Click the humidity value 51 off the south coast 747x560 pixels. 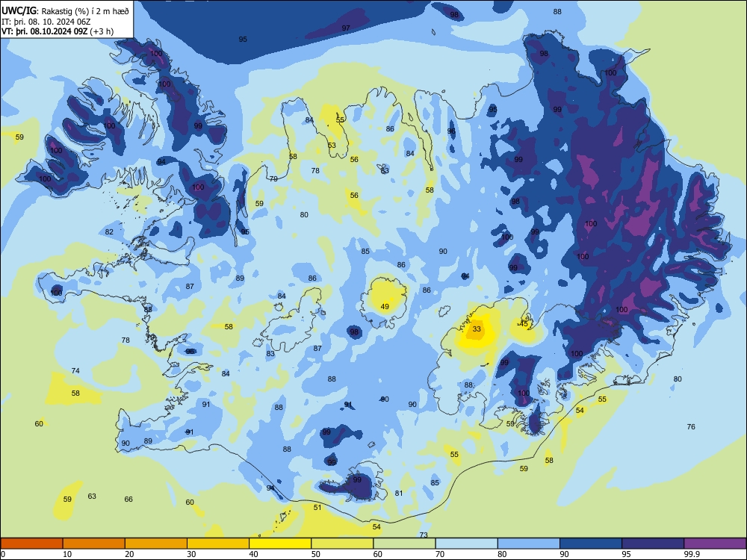tap(317, 508)
